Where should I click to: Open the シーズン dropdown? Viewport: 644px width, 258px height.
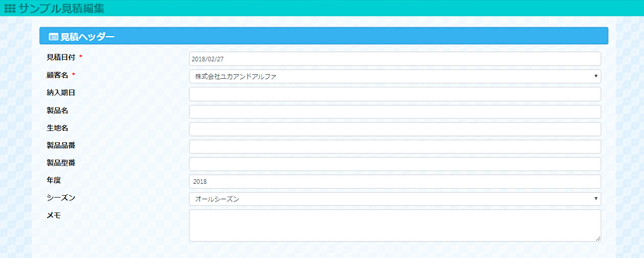[x=395, y=199]
